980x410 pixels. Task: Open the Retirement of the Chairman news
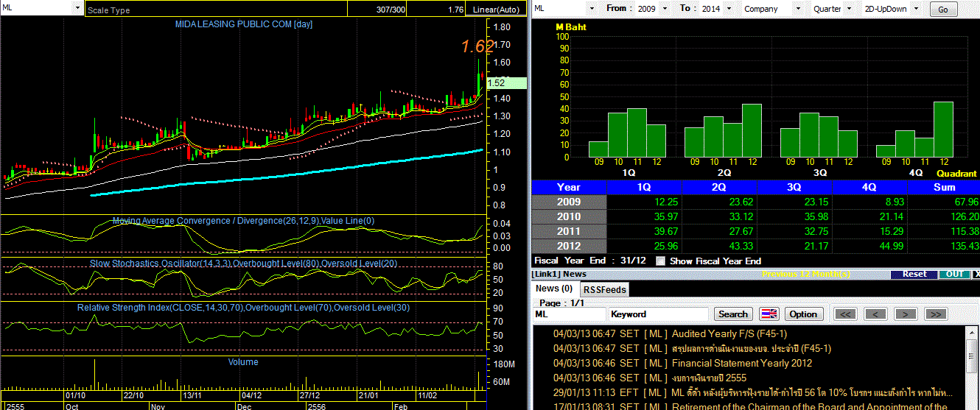coord(809,406)
